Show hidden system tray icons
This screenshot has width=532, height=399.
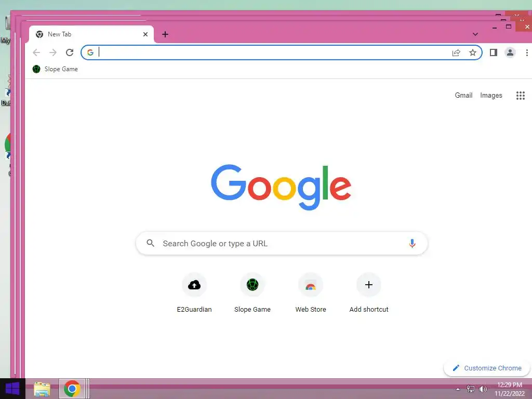coord(458,389)
